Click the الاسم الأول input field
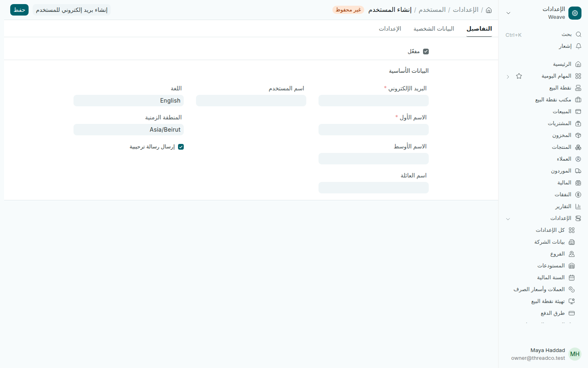This screenshot has height=368, width=588. (x=374, y=130)
